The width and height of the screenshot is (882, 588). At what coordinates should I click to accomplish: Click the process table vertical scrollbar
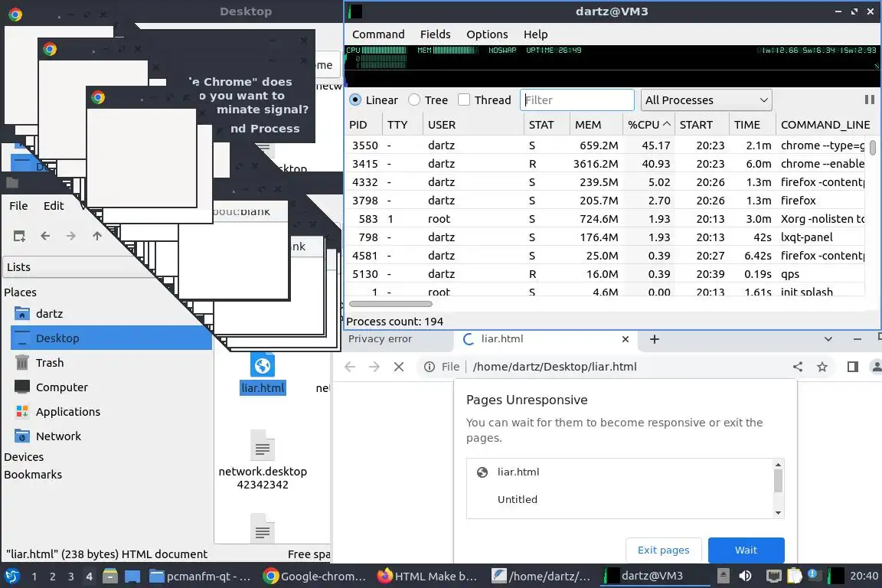873,148
